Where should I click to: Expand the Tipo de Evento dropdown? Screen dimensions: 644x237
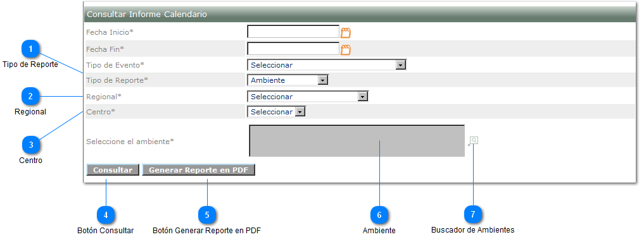(327, 65)
